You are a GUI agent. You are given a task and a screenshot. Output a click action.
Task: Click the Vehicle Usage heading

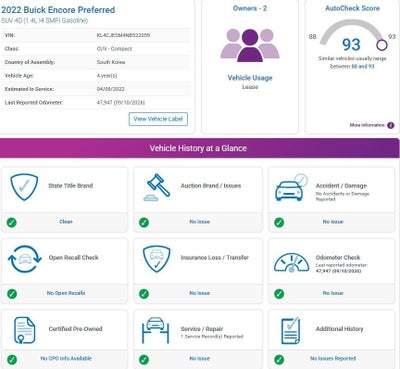tap(250, 78)
